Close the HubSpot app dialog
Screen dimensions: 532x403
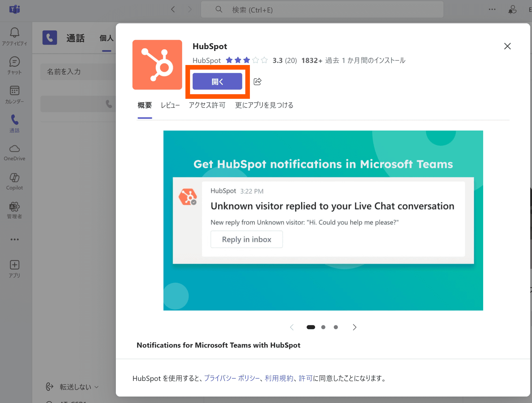pos(507,46)
